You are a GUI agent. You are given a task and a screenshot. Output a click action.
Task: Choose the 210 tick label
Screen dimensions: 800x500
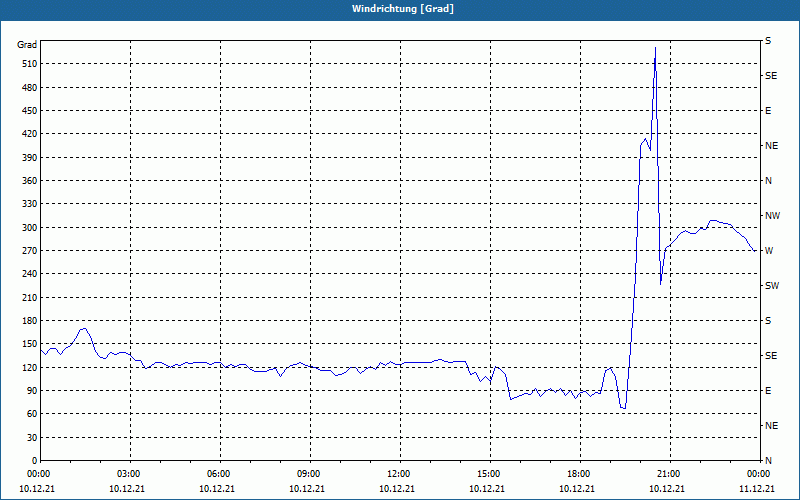(29, 297)
